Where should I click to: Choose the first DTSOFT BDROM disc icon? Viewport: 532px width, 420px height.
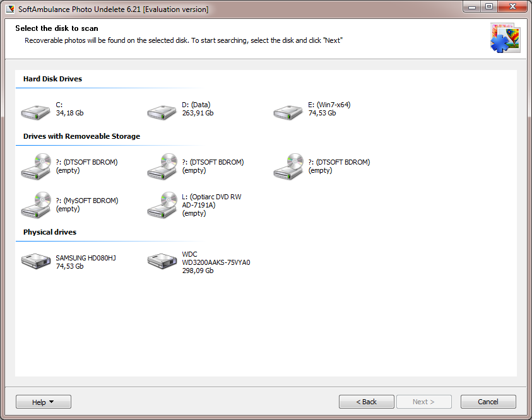pos(36,166)
